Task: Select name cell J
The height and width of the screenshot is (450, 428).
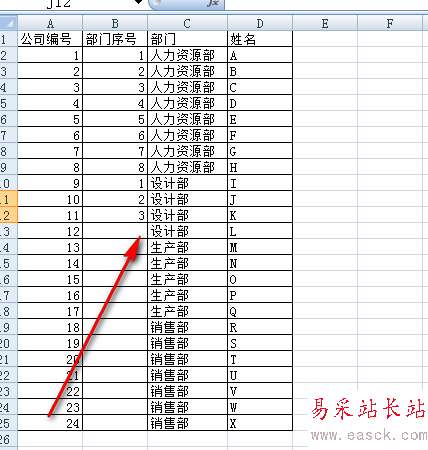Action: coord(260,199)
